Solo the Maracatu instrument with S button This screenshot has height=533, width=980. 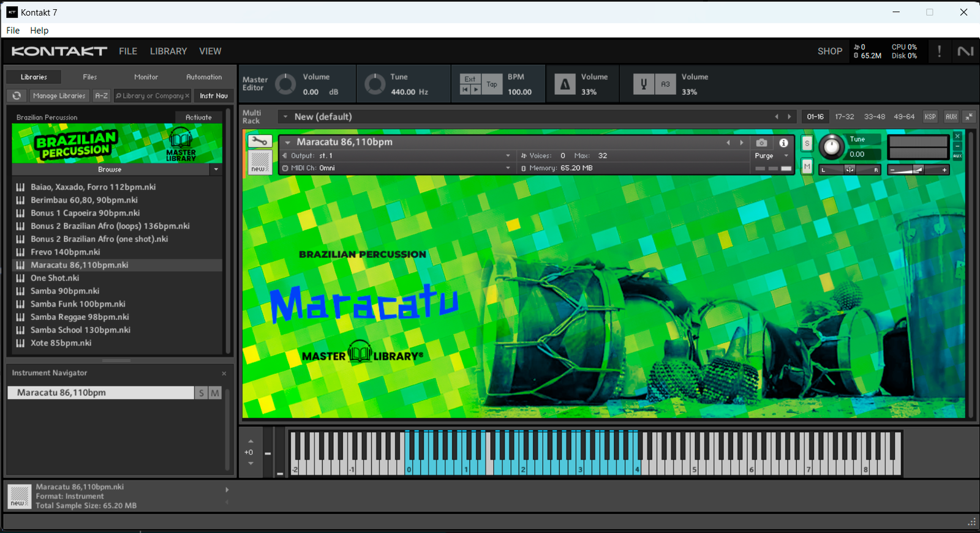click(x=807, y=143)
